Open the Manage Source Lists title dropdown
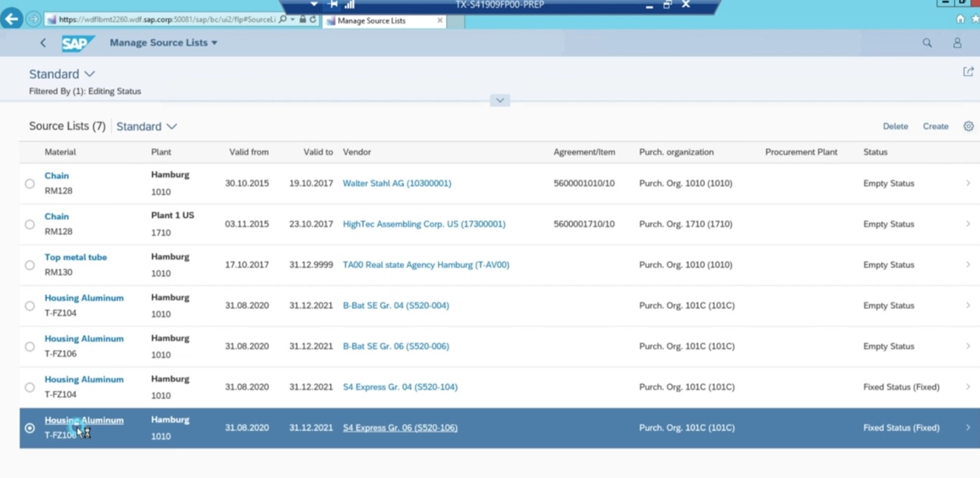Viewport: 980px width, 478px height. tap(164, 43)
